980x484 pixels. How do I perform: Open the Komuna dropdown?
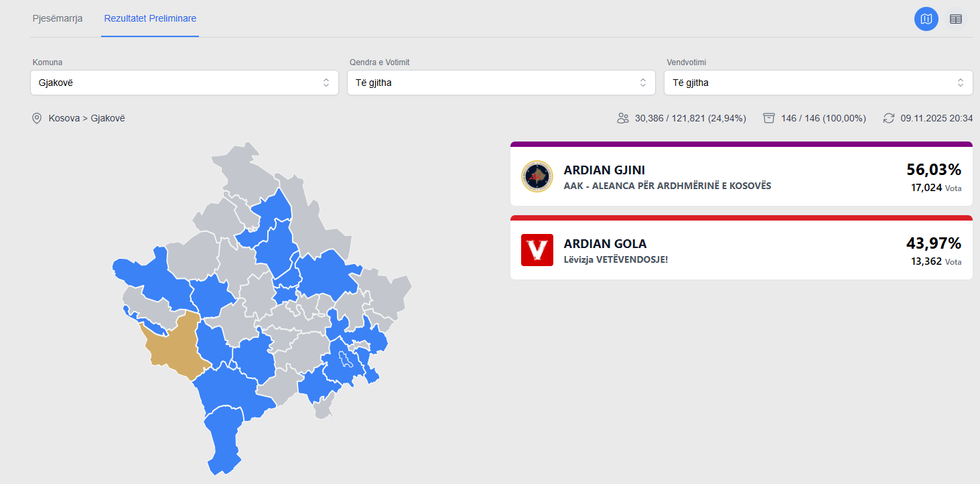click(185, 82)
